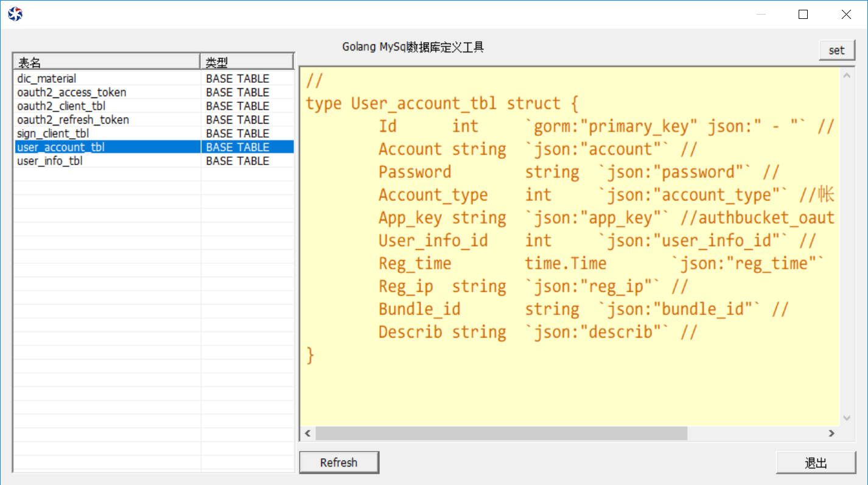Click the horizontal scrollbar thumb
Image resolution: width=868 pixels, height=485 pixels.
pyautogui.click(x=501, y=433)
